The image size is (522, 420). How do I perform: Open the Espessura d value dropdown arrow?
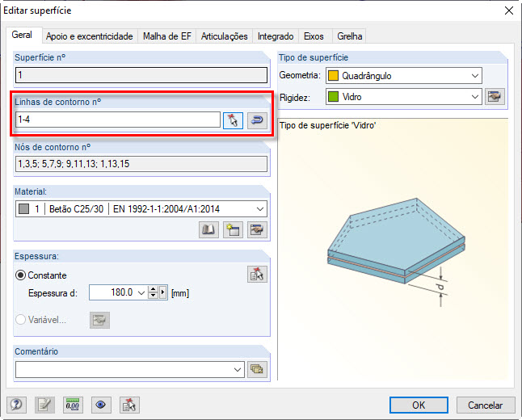pyautogui.click(x=141, y=293)
